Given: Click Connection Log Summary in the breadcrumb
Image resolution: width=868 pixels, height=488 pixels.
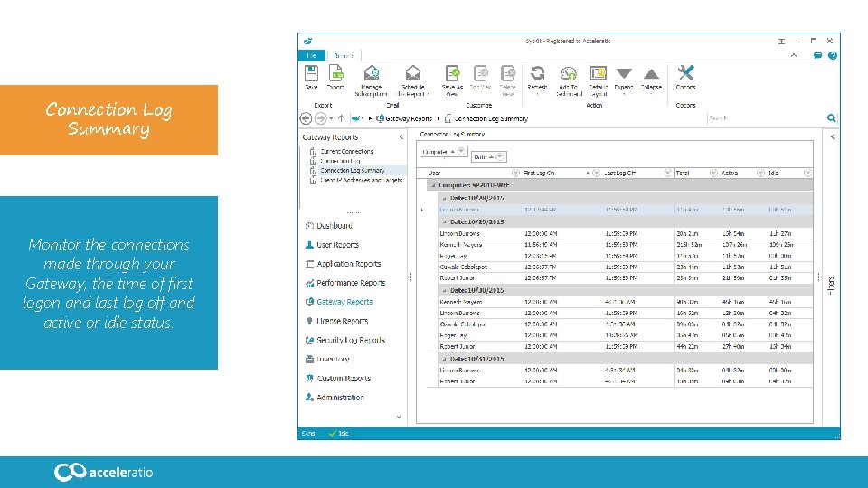Looking at the screenshot, I should click(x=491, y=118).
